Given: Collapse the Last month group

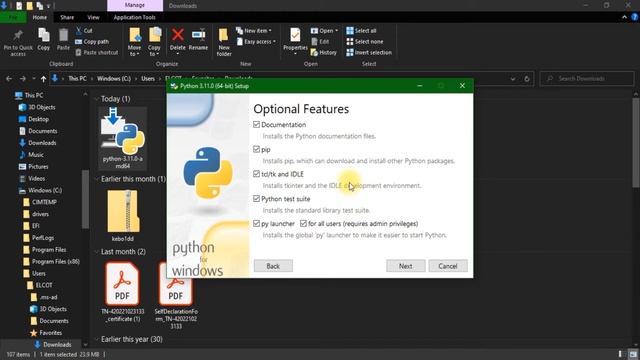Looking at the screenshot, I should pos(97,251).
